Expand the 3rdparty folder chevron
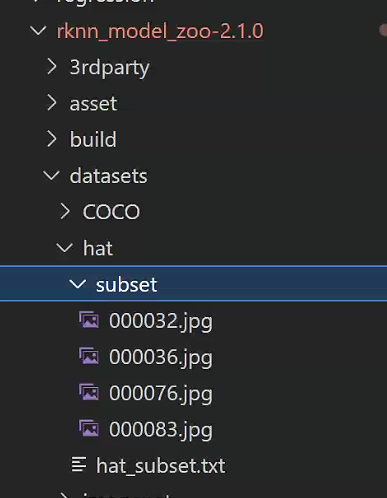 [x=52, y=67]
